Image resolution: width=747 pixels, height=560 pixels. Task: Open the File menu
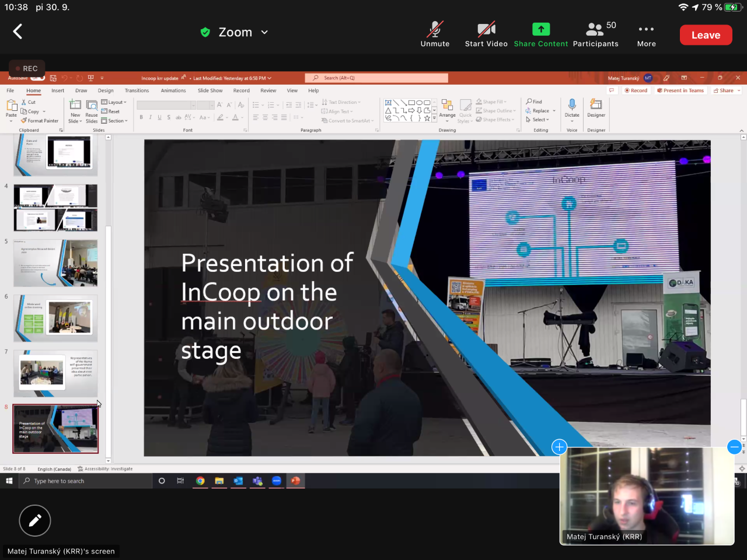(11, 90)
